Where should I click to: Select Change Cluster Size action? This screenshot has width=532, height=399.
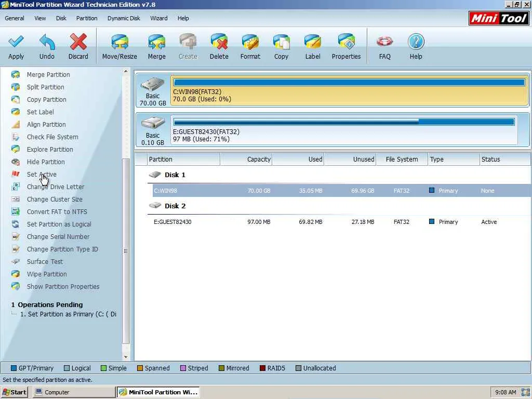tap(54, 199)
